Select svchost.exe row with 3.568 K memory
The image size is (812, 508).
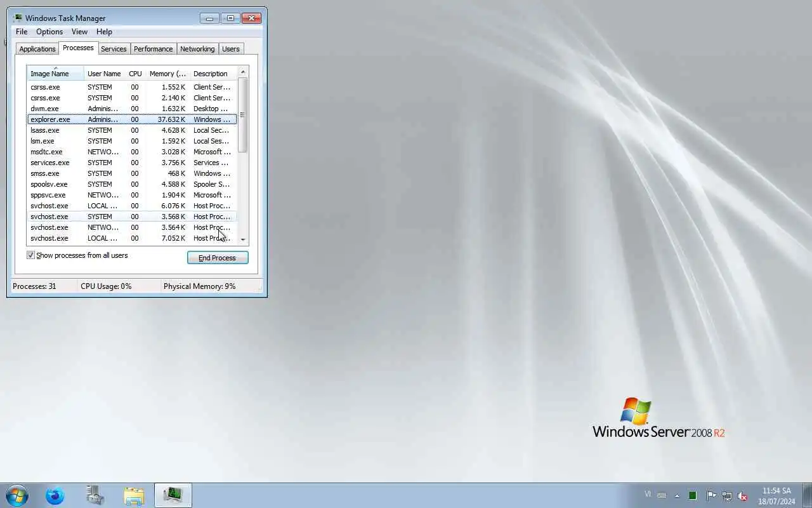pos(132,217)
